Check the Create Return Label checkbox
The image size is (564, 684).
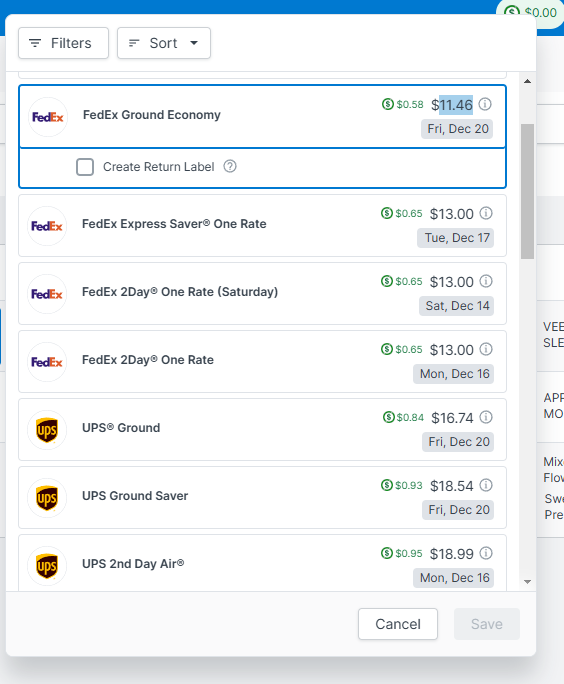(85, 167)
